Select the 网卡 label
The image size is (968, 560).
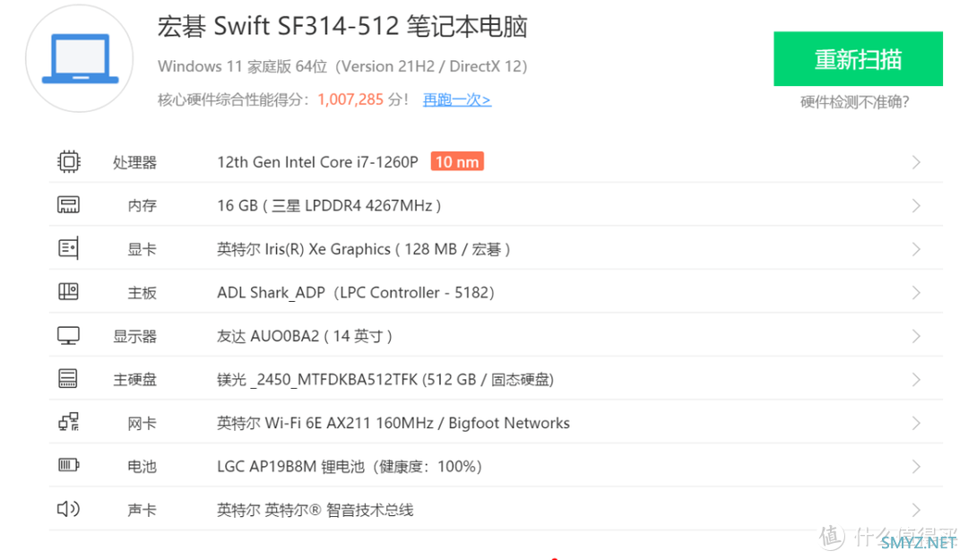[142, 424]
